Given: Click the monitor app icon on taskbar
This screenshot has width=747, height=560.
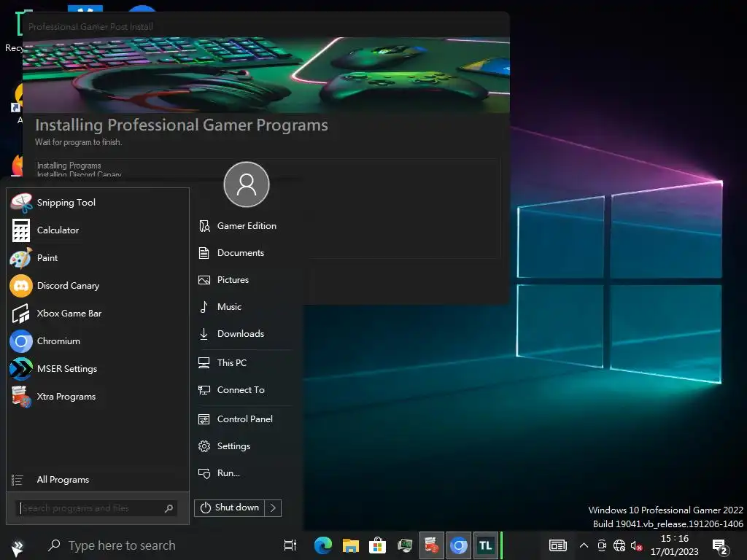Looking at the screenshot, I should click(x=405, y=545).
